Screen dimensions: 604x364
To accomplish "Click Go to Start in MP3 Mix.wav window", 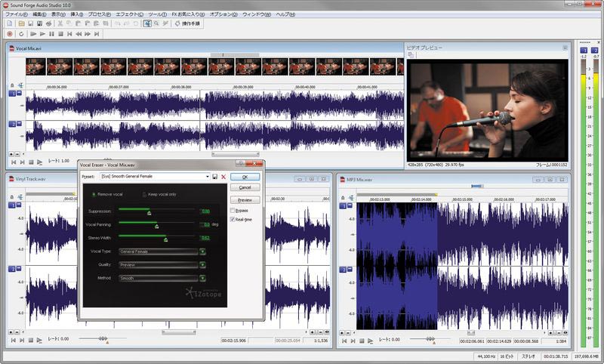I will (344, 341).
